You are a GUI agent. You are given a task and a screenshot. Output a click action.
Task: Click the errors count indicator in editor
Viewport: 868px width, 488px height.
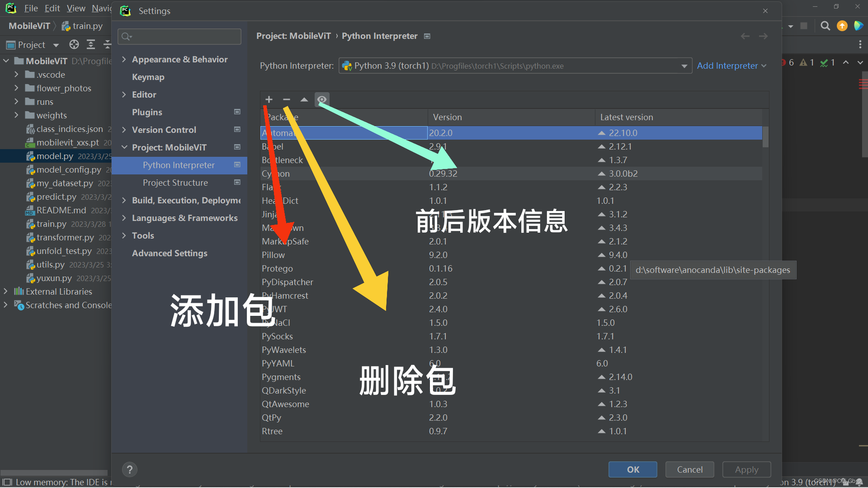(788, 62)
